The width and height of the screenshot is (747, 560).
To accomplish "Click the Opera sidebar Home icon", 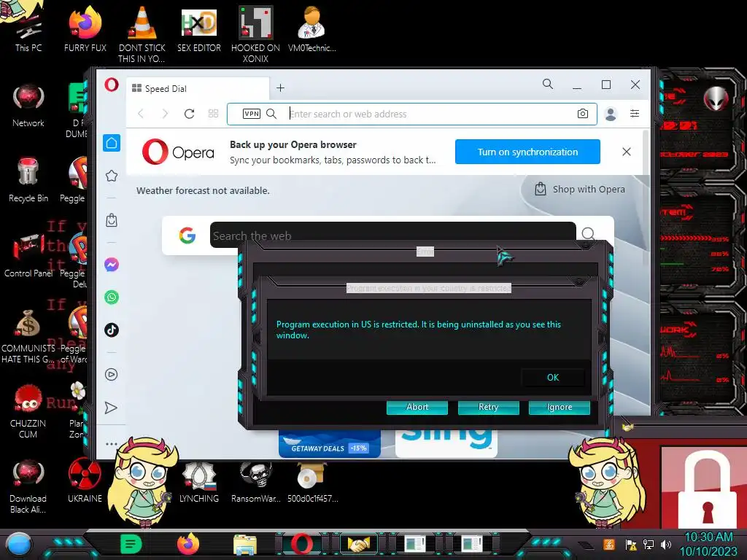I will [112, 143].
